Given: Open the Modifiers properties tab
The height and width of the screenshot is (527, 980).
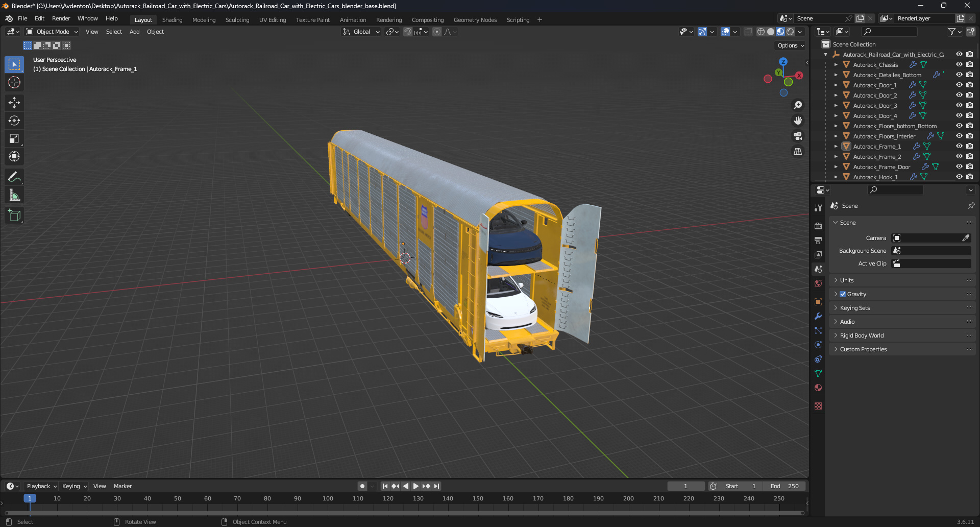Looking at the screenshot, I should coord(818,316).
